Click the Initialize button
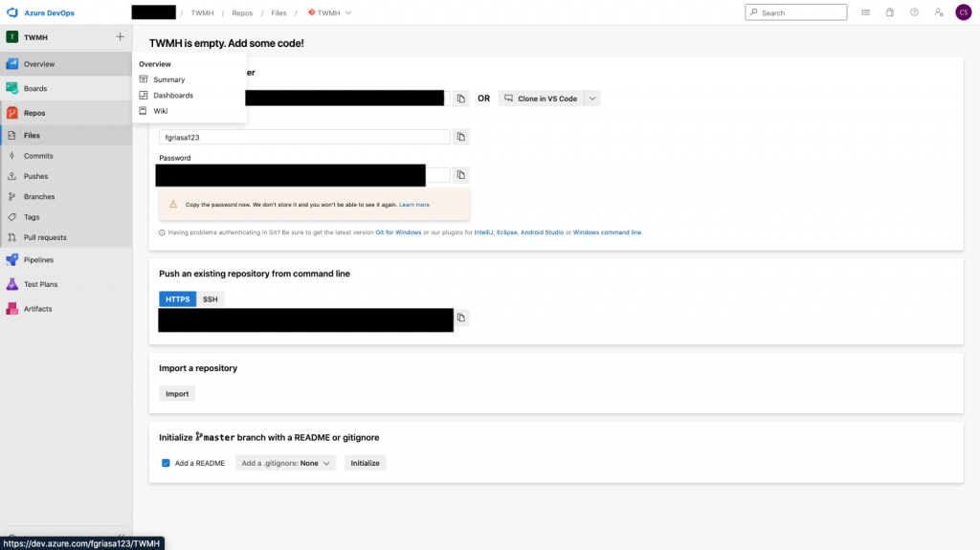The height and width of the screenshot is (550, 980). (x=365, y=463)
